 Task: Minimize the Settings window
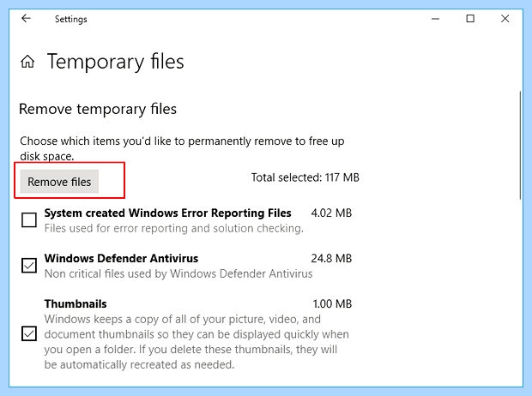(435, 19)
